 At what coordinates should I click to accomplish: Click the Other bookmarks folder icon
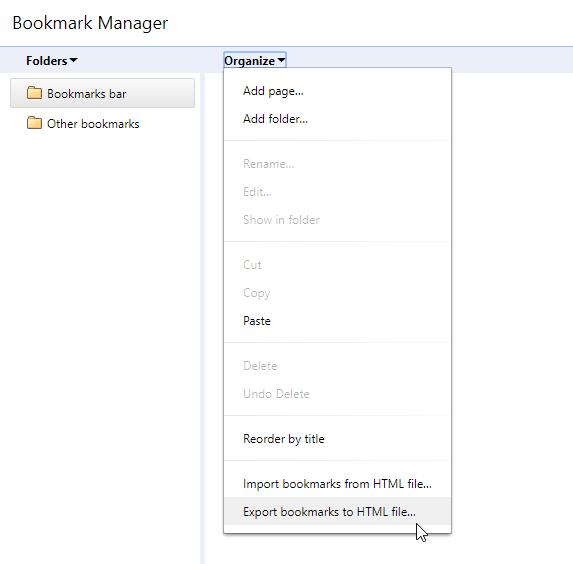tap(34, 123)
